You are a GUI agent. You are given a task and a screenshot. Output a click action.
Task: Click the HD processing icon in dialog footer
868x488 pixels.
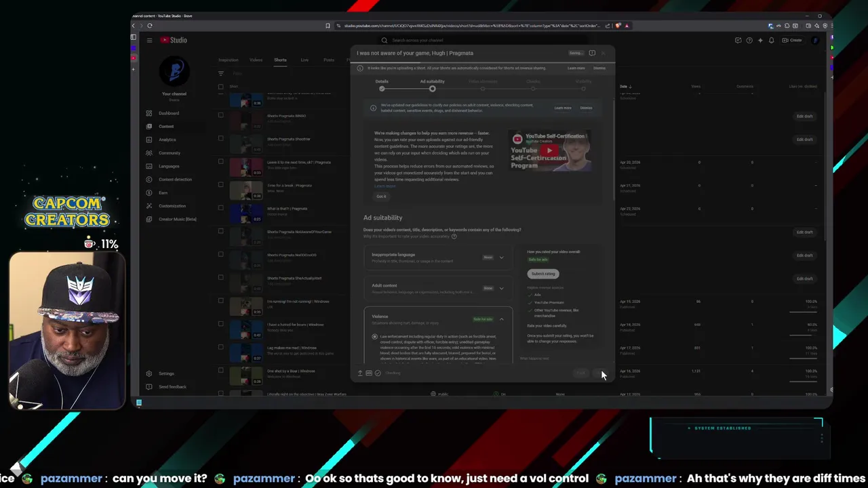369,373
